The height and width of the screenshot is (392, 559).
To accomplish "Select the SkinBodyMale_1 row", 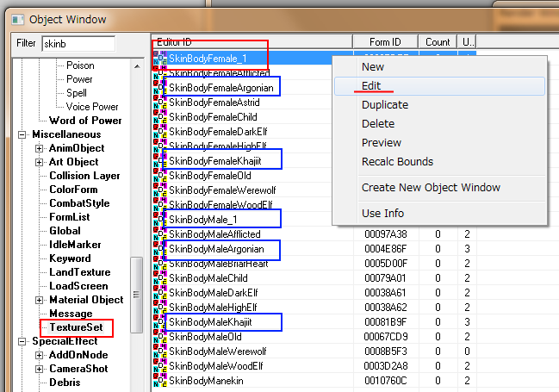I will coord(203,220).
